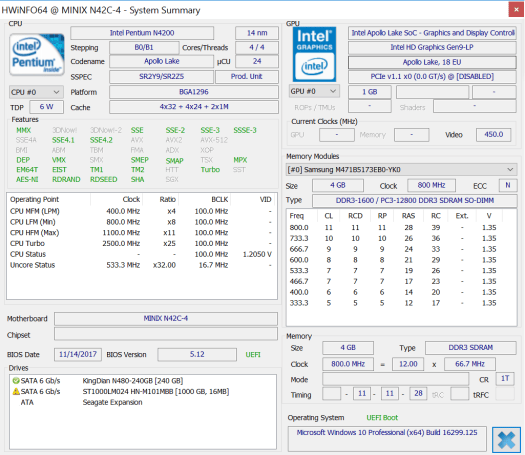Click the SSE4.2 feature label
Image resolution: width=525 pixels, height=455 pixels.
pyautogui.click(x=101, y=140)
